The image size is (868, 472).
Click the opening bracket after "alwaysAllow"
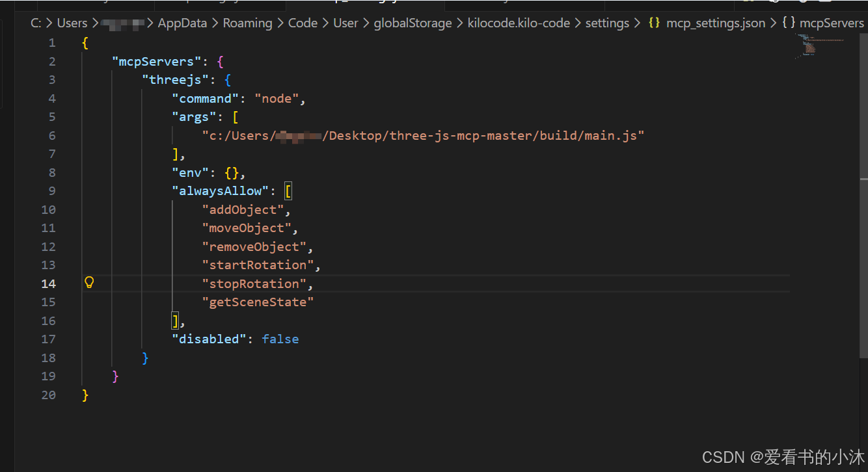point(288,191)
